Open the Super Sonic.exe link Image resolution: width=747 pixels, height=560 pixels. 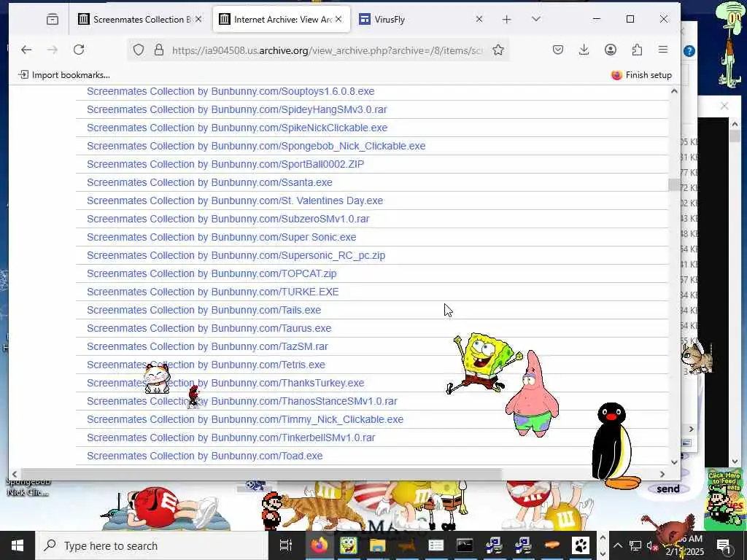click(x=221, y=237)
